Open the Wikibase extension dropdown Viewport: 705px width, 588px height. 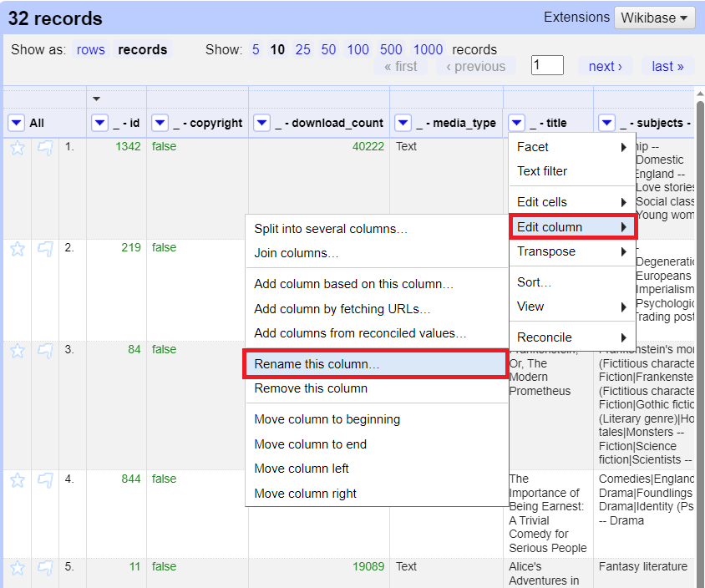click(x=654, y=18)
